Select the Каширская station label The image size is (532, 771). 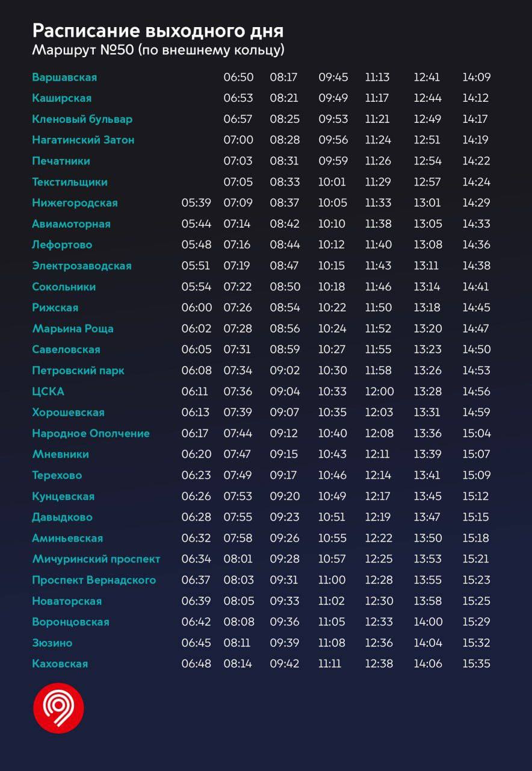(x=61, y=98)
